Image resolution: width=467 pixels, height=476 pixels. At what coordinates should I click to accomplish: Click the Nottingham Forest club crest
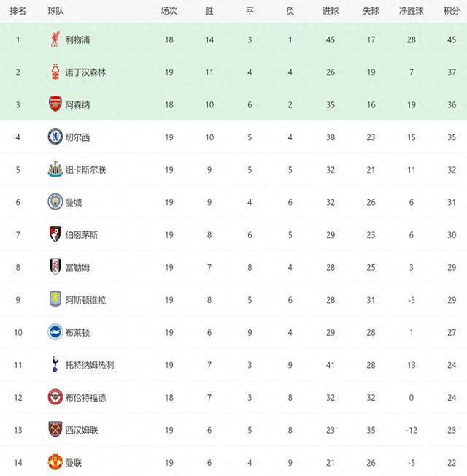pyautogui.click(x=55, y=72)
